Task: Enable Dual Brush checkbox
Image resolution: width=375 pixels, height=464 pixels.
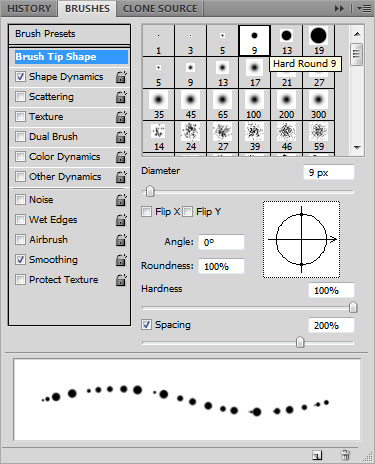Action: (20, 137)
